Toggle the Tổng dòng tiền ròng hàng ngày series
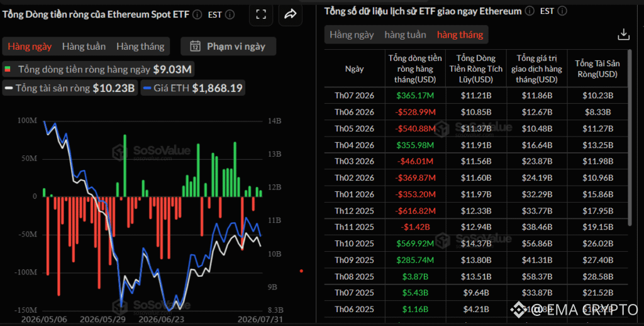This screenshot has width=644, height=326. point(98,69)
